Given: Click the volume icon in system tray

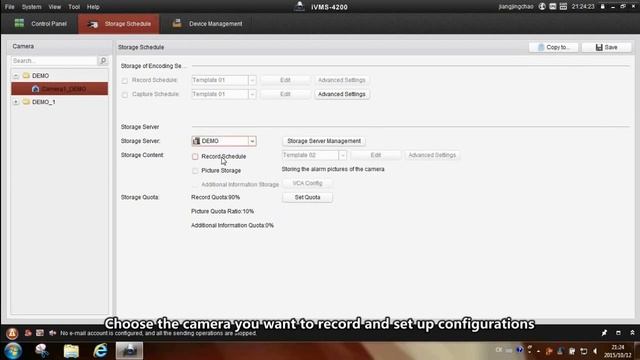Looking at the screenshot, I should (x=595, y=351).
